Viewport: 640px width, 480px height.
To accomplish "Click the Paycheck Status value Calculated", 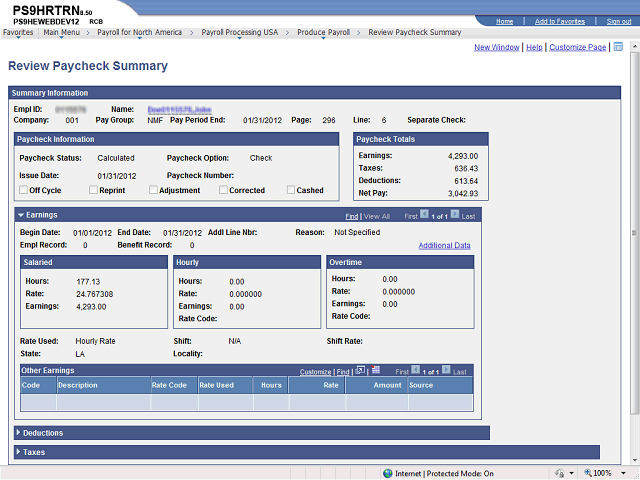I will click(116, 158).
